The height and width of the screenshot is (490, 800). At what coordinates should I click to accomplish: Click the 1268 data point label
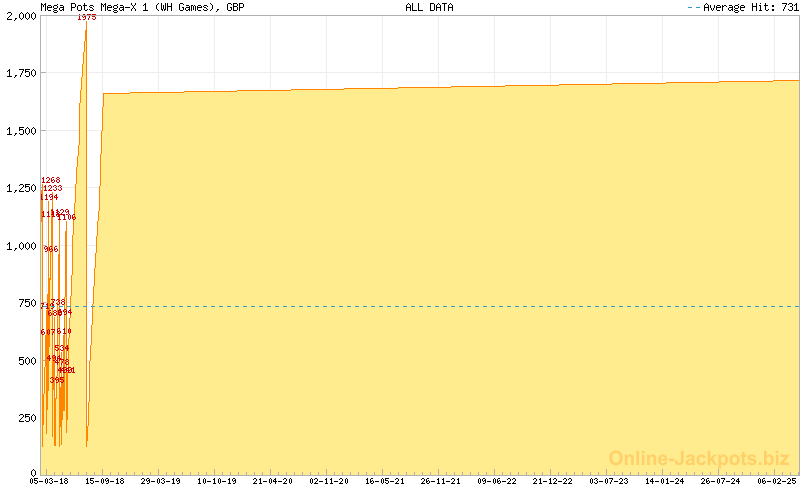51,181
